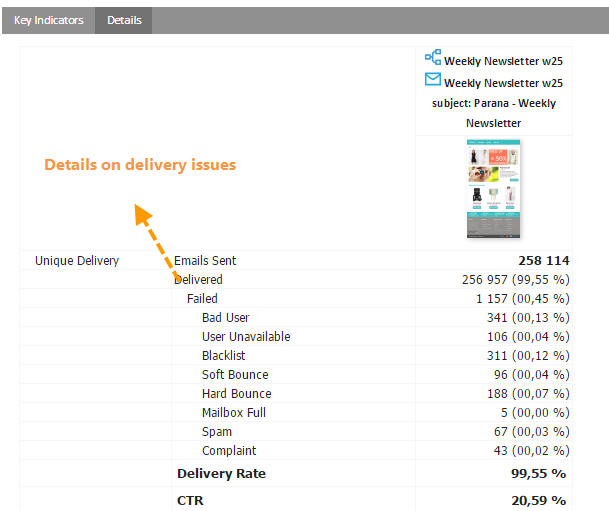Click the User Unavailable entry
Viewport: 609px width, 511px height.
[x=246, y=337]
